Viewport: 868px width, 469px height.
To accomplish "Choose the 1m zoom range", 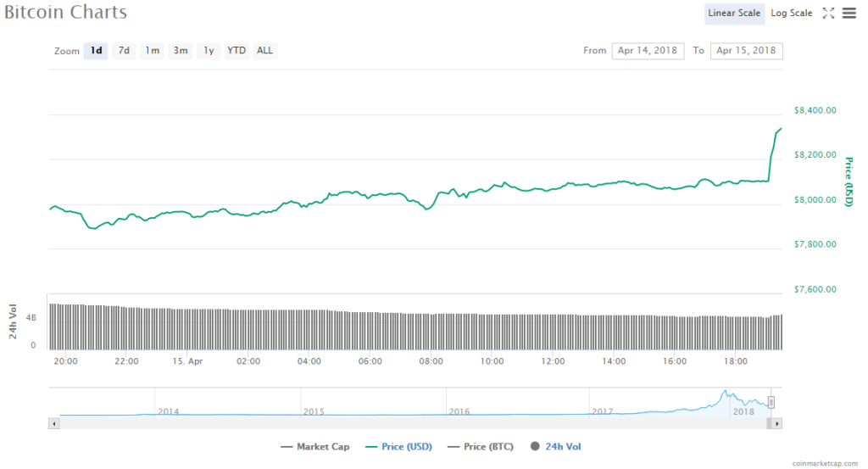I will point(152,51).
